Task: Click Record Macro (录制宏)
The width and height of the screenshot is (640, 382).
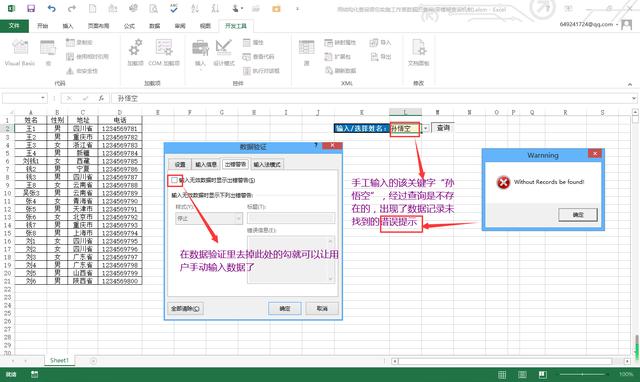Action: tap(79, 42)
